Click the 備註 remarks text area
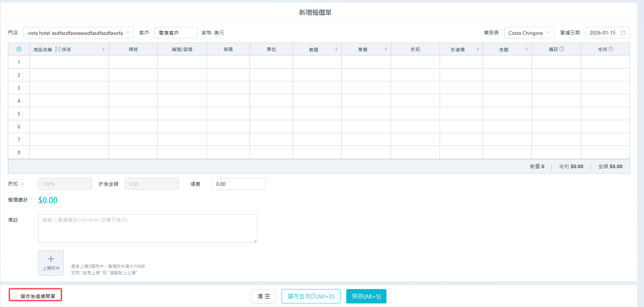 coord(147,228)
